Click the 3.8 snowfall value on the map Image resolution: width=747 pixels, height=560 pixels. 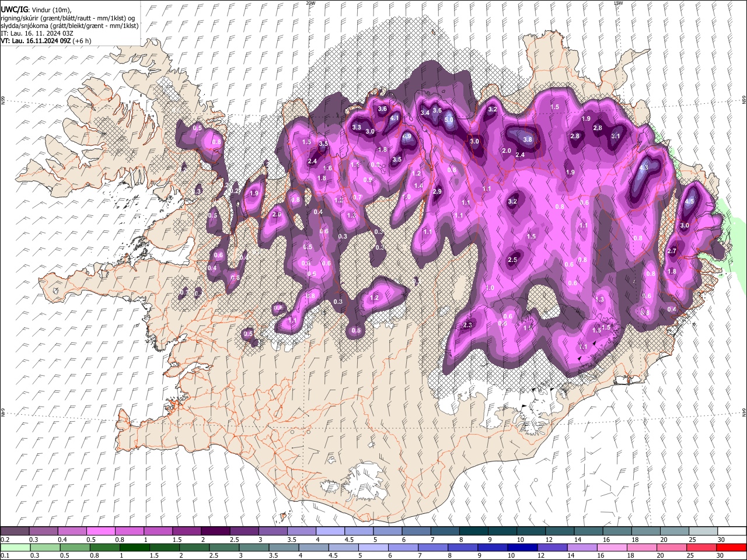[x=528, y=140]
